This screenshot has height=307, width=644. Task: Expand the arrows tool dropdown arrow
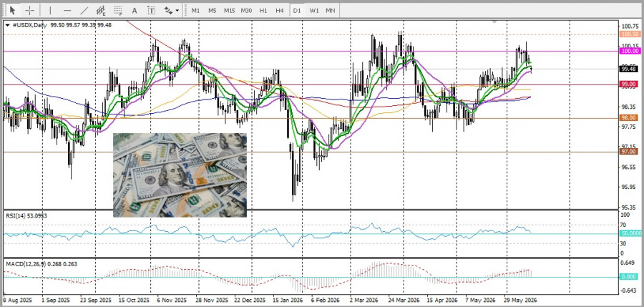coord(177,11)
